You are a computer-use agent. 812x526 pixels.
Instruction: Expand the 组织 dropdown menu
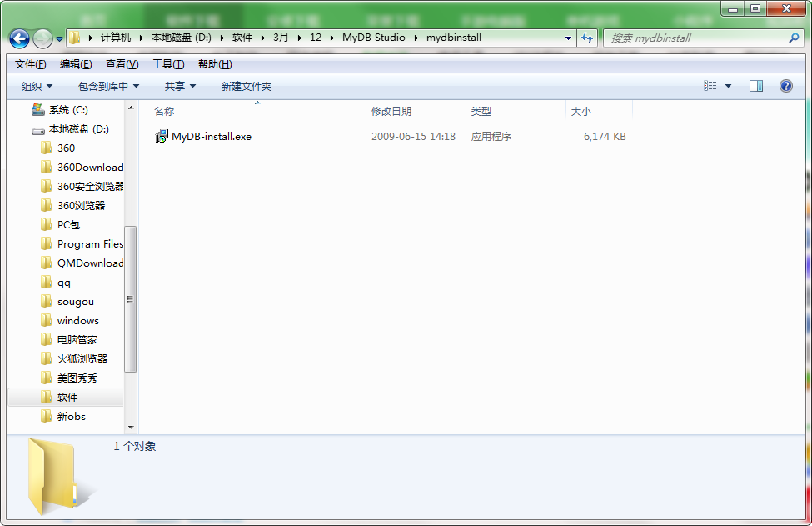[x=37, y=85]
